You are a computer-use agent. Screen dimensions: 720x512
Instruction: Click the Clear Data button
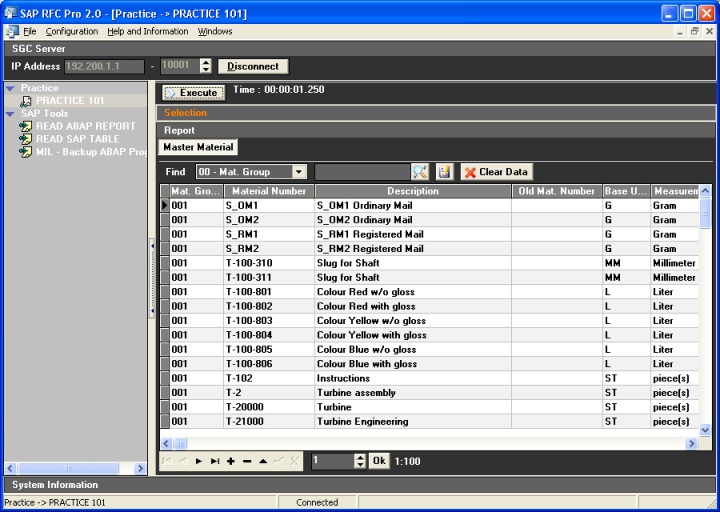coord(497,172)
